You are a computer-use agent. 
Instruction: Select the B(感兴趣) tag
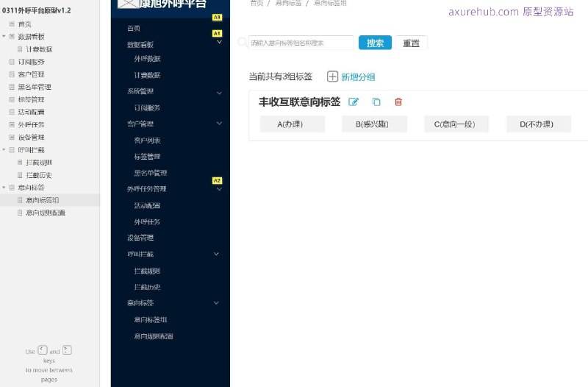coord(374,124)
